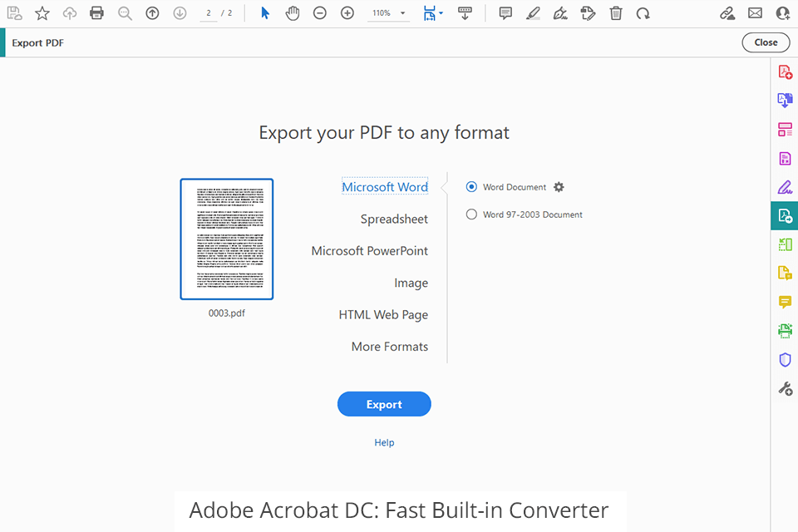Open the 110% zoom level dropdown
Image resolution: width=798 pixels, height=532 pixels.
pos(389,13)
